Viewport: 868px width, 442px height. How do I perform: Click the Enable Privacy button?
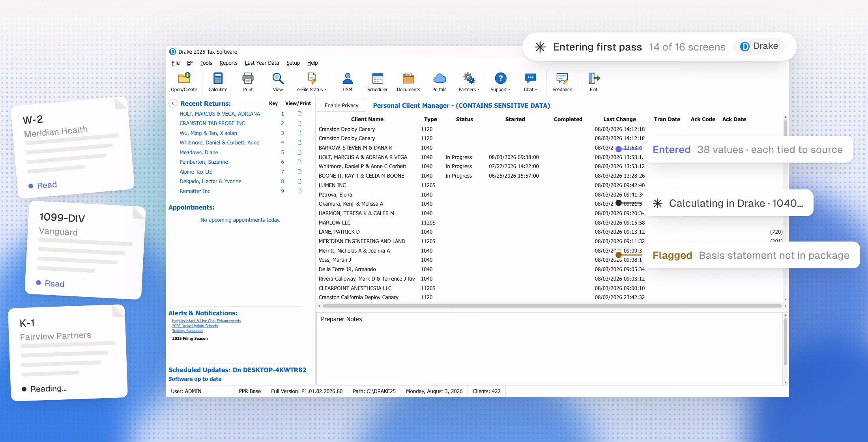(x=341, y=105)
